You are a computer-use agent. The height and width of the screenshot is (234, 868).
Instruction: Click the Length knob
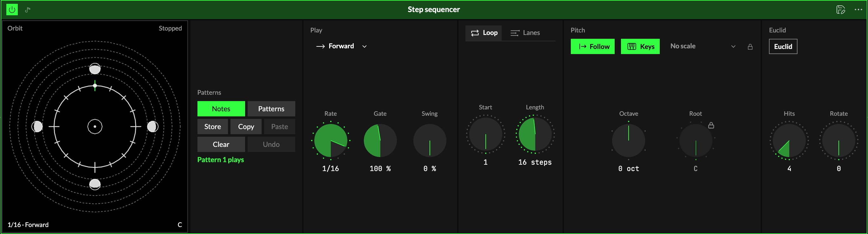coord(535,134)
